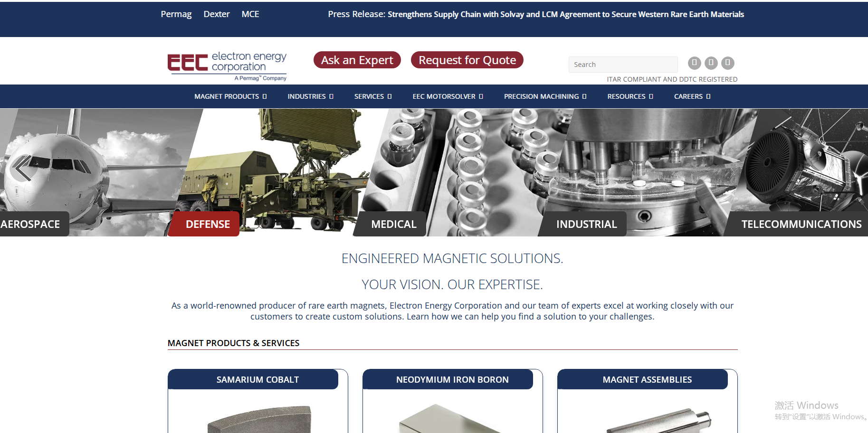This screenshot has width=868, height=433.
Task: Select the DEFENSE industry tab
Action: pos(203,224)
